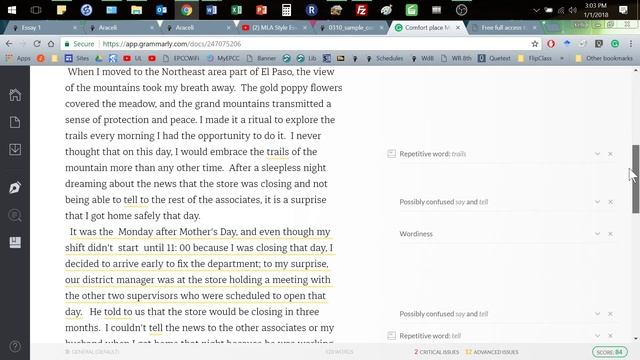Switch to the '(2) MLA Style' YouTube tab
Image resolution: width=640 pixels, height=360 pixels.
(x=273, y=28)
